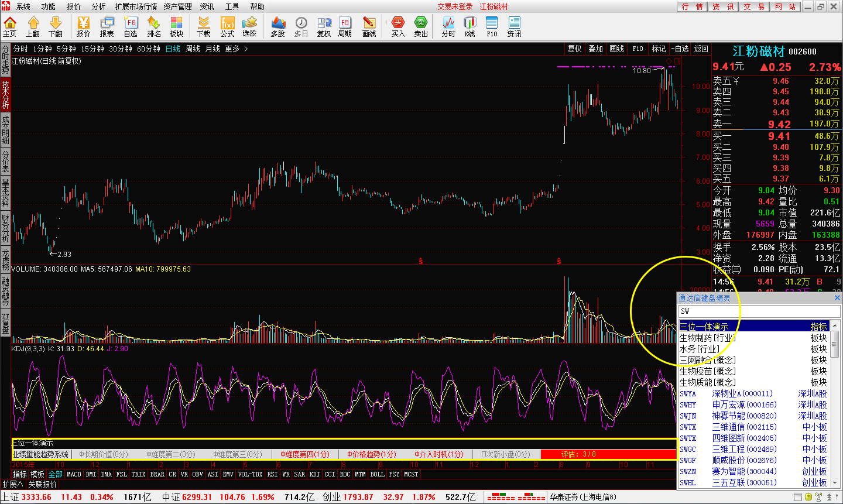The width and height of the screenshot is (843, 504).
Task: Open the 分析 menu
Action: (x=99, y=6)
